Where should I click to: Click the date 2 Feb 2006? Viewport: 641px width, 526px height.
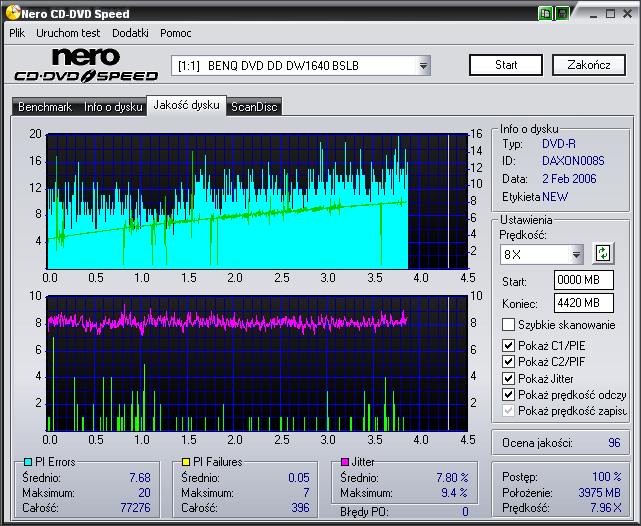pos(569,179)
